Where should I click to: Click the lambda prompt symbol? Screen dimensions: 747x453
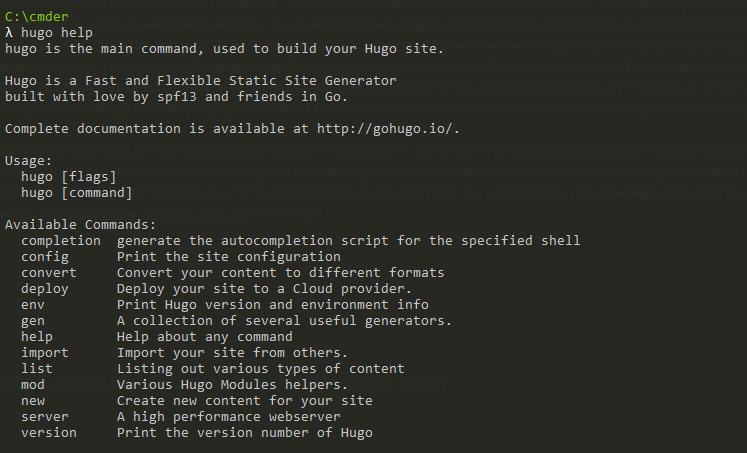pyautogui.click(x=9, y=32)
